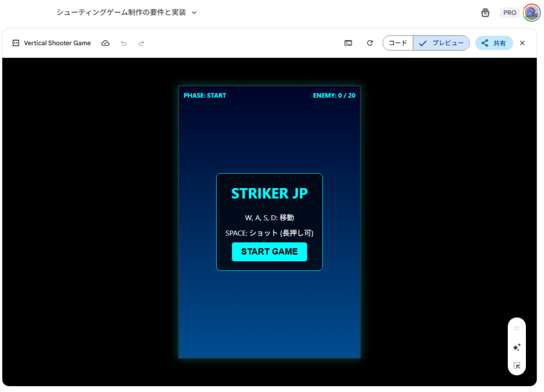Switch to the プレビュー view
This screenshot has height=392, width=544.
(441, 43)
